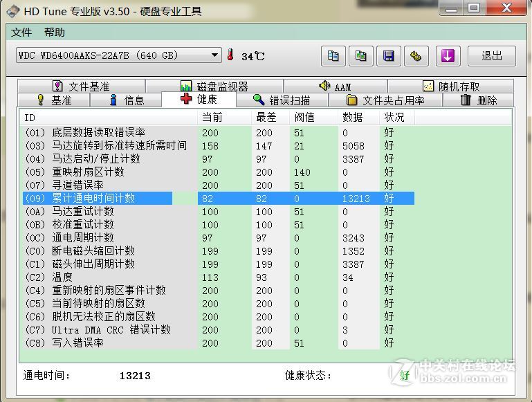Select highlighted row (09) 累计通电时间计数

[x=219, y=199]
